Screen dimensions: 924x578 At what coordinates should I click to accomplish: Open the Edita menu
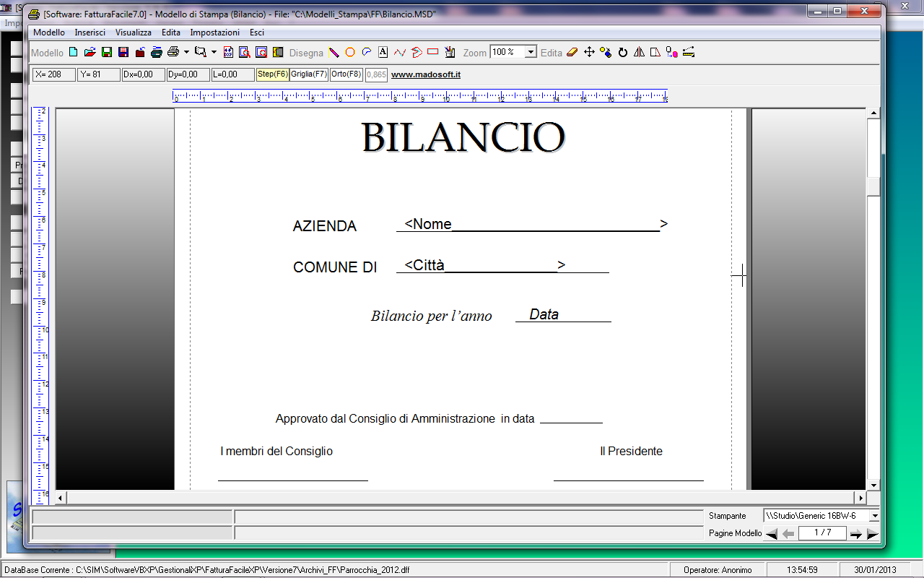point(171,33)
